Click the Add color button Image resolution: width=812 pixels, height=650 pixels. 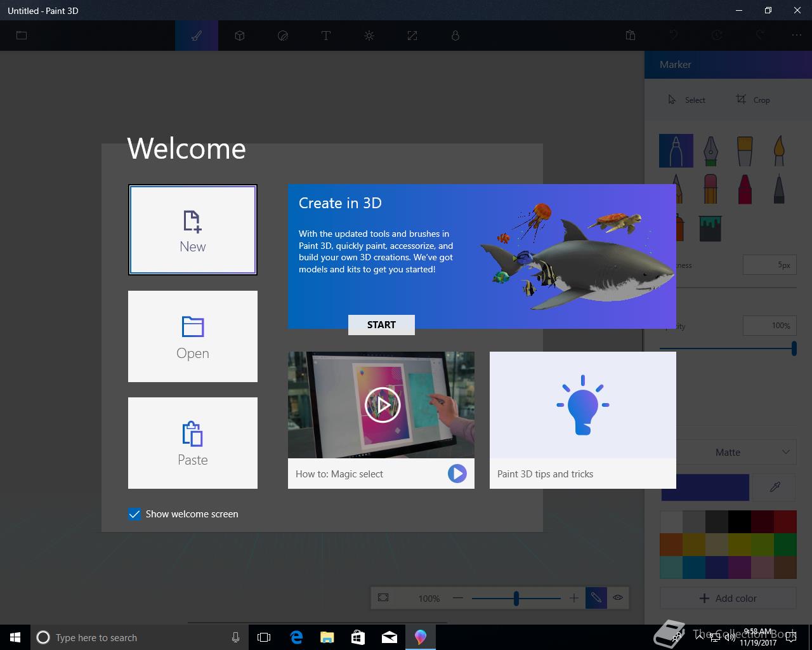[x=728, y=598]
